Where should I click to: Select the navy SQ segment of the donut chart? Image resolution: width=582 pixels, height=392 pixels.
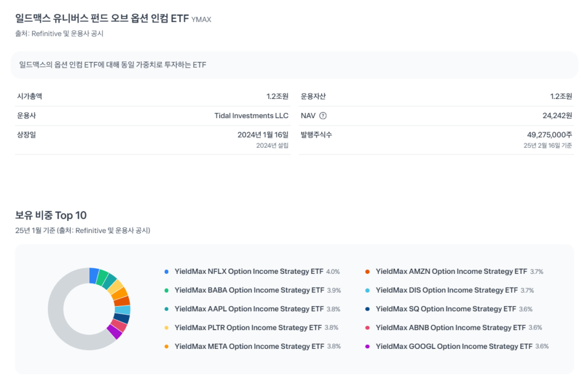pyautogui.click(x=122, y=318)
